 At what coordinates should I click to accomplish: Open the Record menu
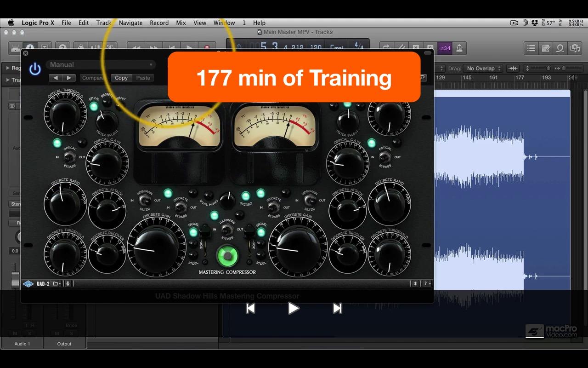pos(159,23)
